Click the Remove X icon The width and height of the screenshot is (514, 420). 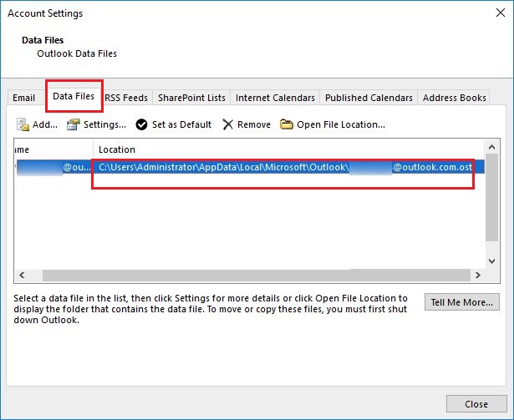coord(227,124)
